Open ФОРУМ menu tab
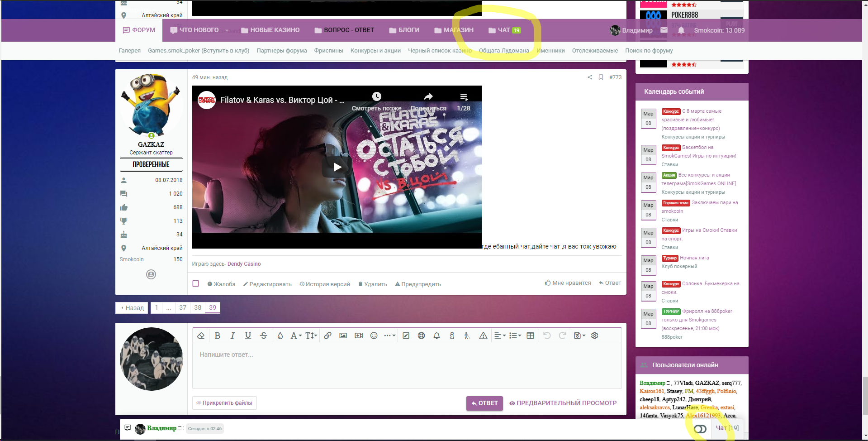Viewport: 868px width, 441px height. [x=139, y=30]
